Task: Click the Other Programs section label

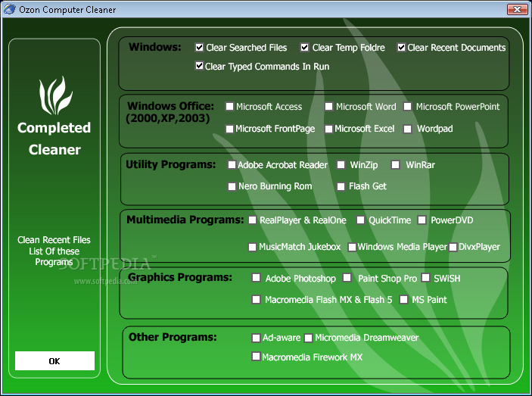Action: (x=173, y=337)
